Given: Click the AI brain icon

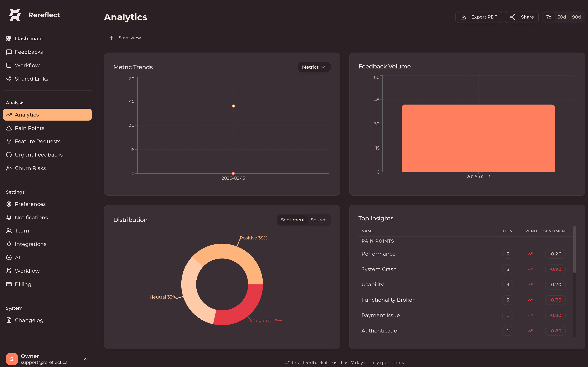Looking at the screenshot, I should 9,257.
